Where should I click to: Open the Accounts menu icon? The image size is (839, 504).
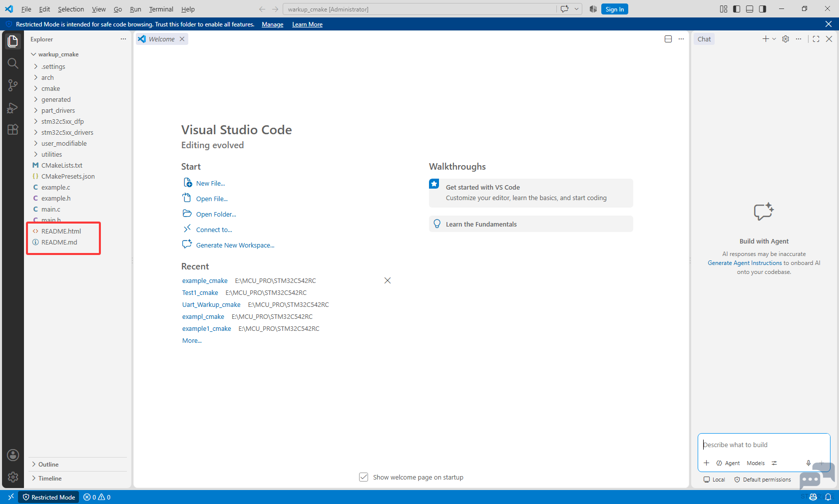[x=13, y=455]
